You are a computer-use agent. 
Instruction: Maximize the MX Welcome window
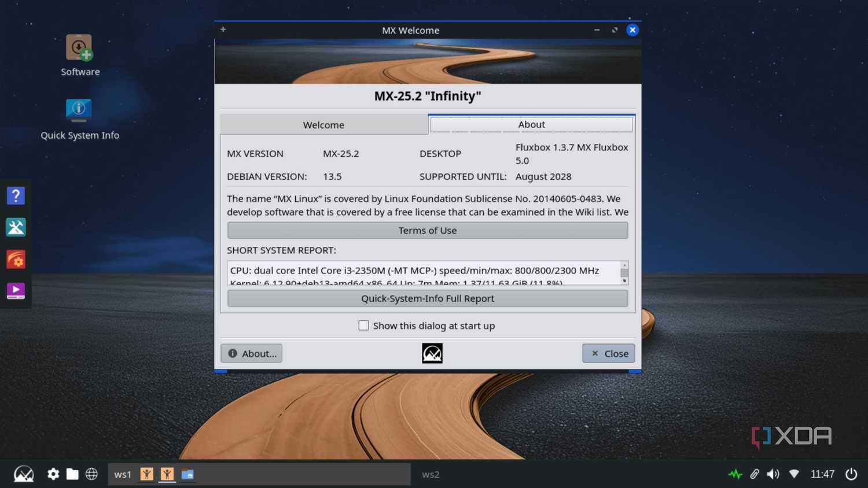click(615, 30)
